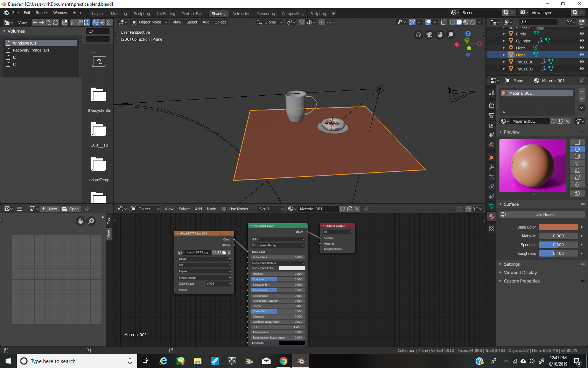
Task: Open the Object Mode dropdown
Action: tap(149, 22)
